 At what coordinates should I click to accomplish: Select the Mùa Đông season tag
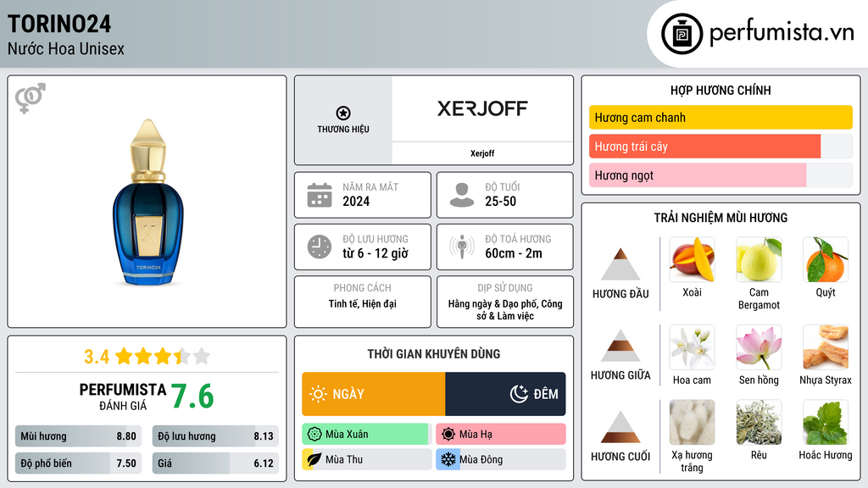(500, 459)
